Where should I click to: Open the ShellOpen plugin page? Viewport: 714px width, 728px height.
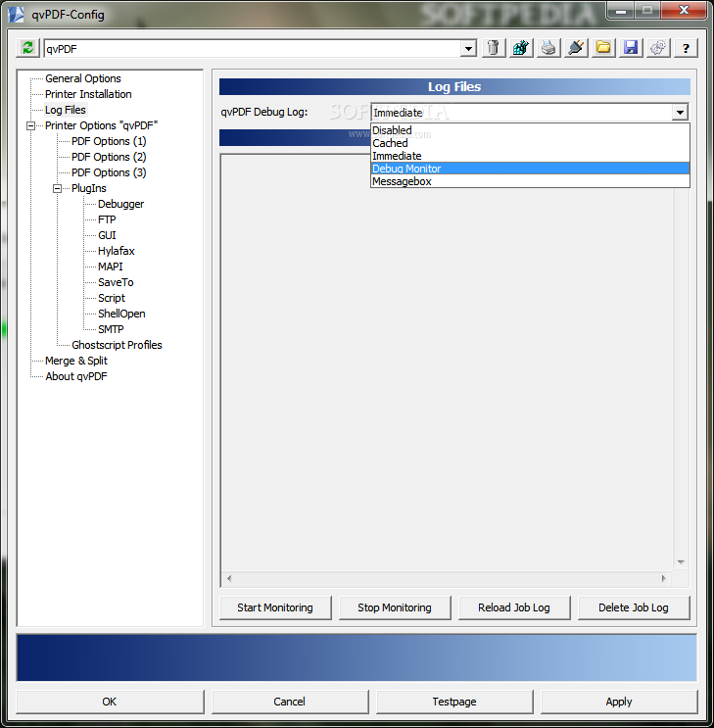pos(121,314)
